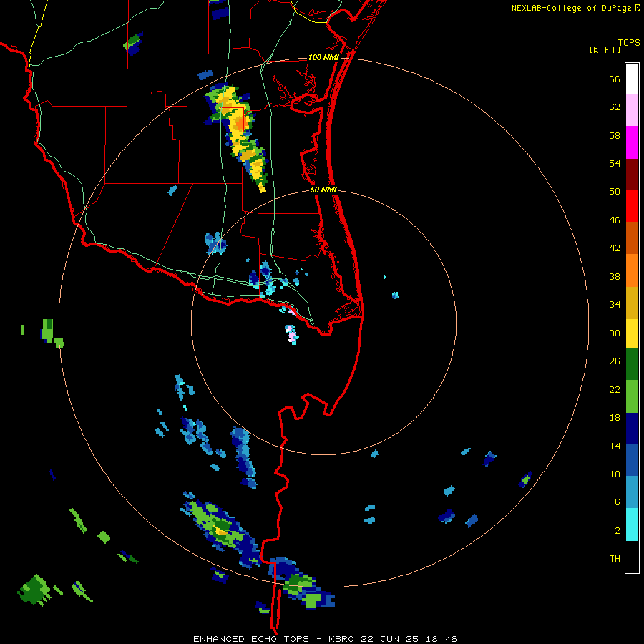
Task: Click the white swatch in the tops legend
Action: click(x=632, y=79)
